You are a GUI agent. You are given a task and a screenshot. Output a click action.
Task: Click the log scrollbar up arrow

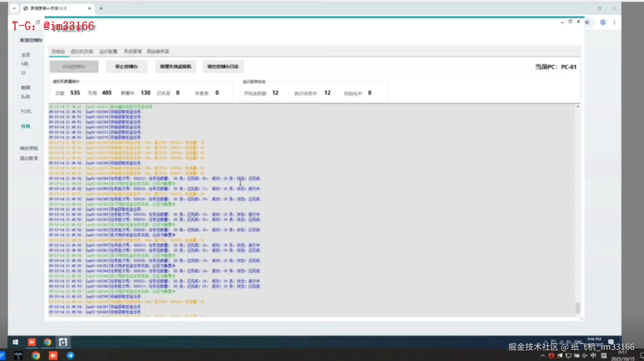(x=578, y=107)
